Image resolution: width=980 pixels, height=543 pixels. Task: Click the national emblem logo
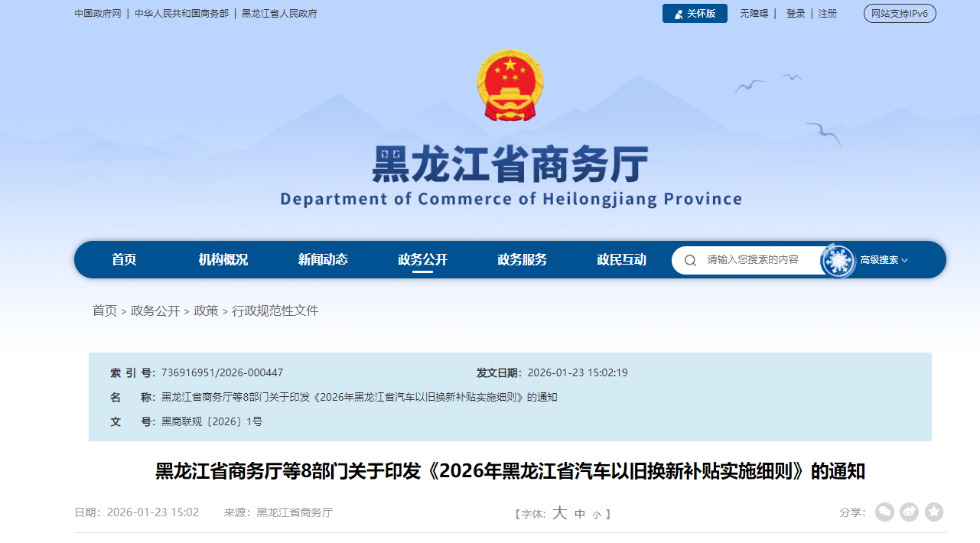pos(510,85)
